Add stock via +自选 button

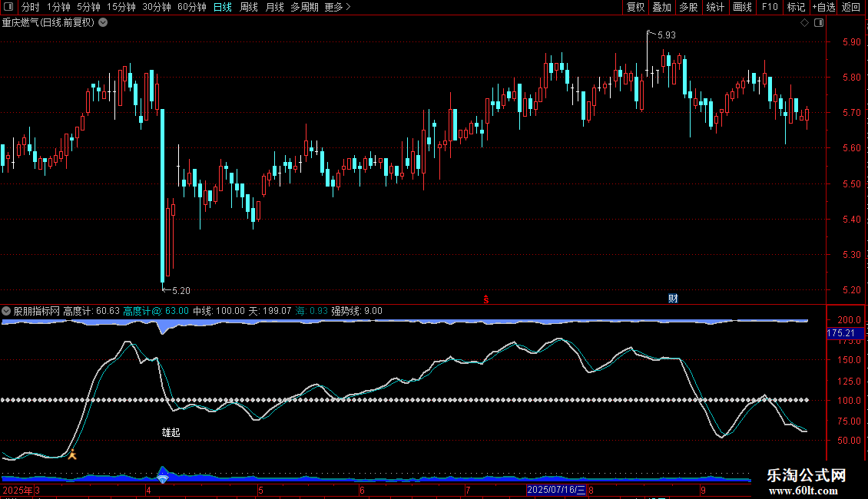823,7
